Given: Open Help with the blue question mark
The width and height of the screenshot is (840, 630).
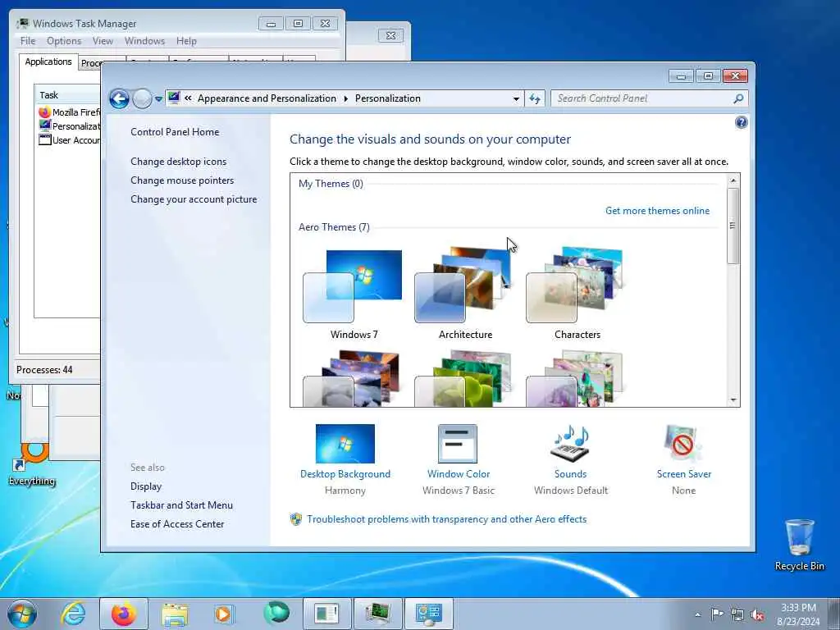Looking at the screenshot, I should pos(741,123).
